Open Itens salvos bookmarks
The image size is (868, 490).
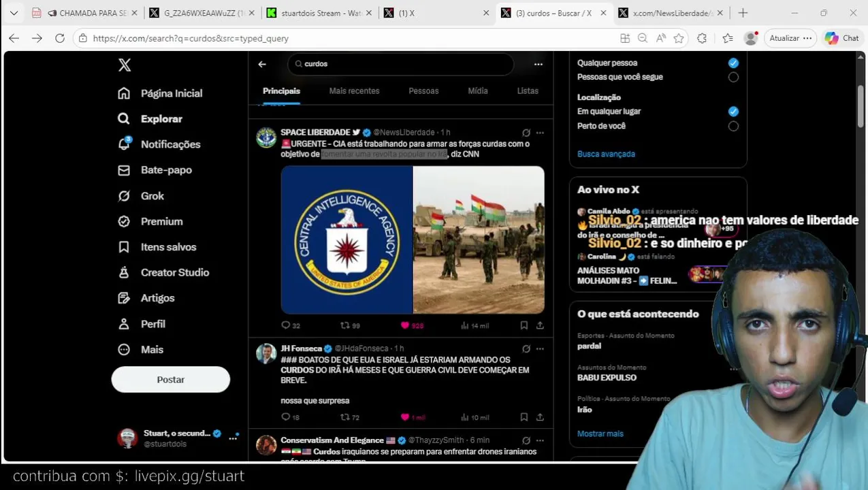click(157, 247)
